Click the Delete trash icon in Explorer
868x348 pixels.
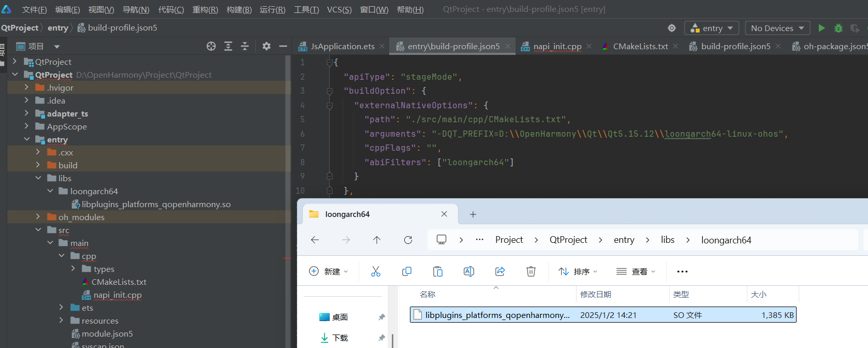point(531,271)
